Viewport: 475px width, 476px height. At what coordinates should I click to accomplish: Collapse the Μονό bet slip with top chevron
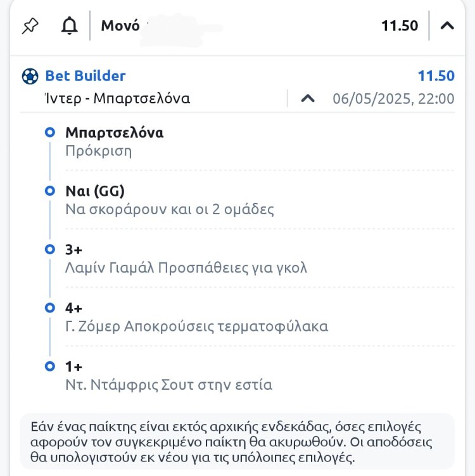pyautogui.click(x=447, y=26)
